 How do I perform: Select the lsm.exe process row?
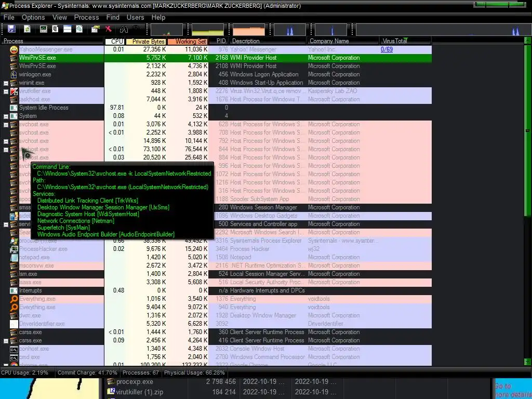pos(216,274)
